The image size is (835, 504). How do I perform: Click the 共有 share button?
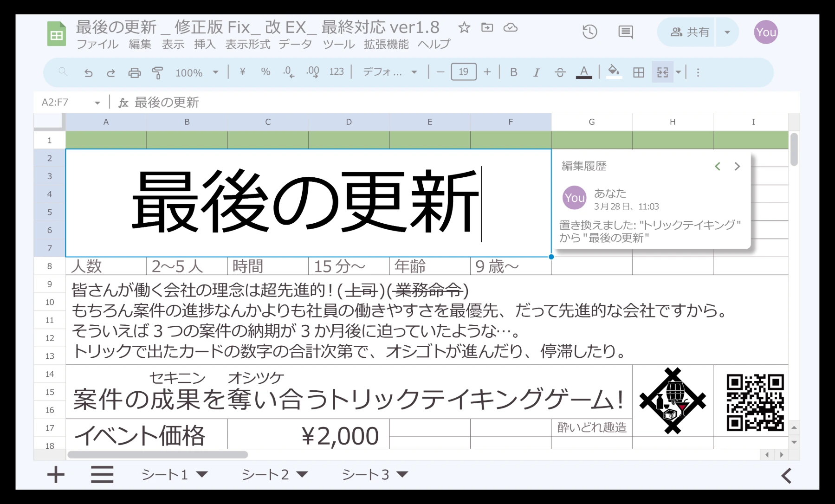pos(686,32)
